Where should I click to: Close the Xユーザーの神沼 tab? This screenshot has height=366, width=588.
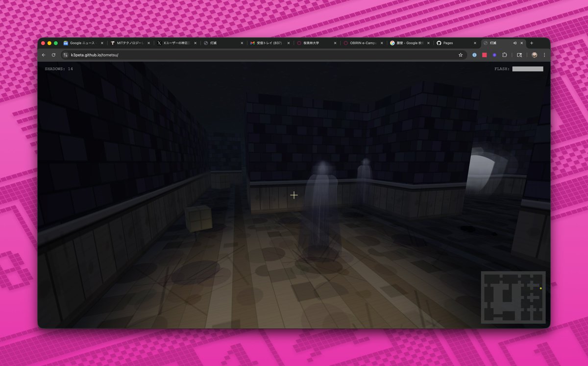point(195,43)
